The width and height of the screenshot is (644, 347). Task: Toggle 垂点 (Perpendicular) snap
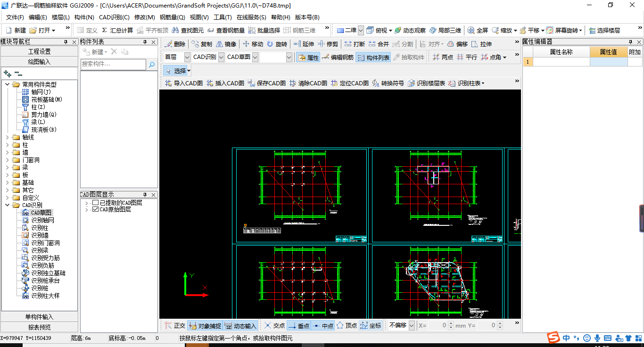[x=298, y=325]
